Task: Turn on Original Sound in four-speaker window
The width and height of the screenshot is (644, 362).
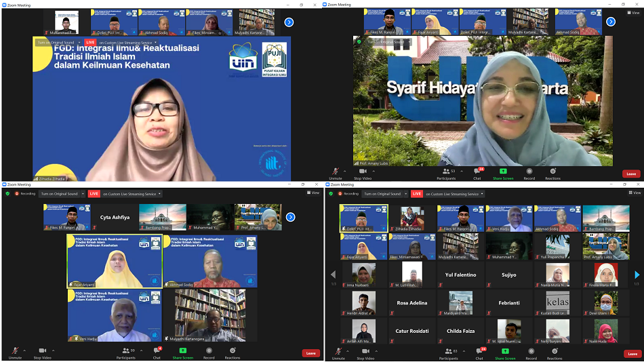Action: point(60,193)
